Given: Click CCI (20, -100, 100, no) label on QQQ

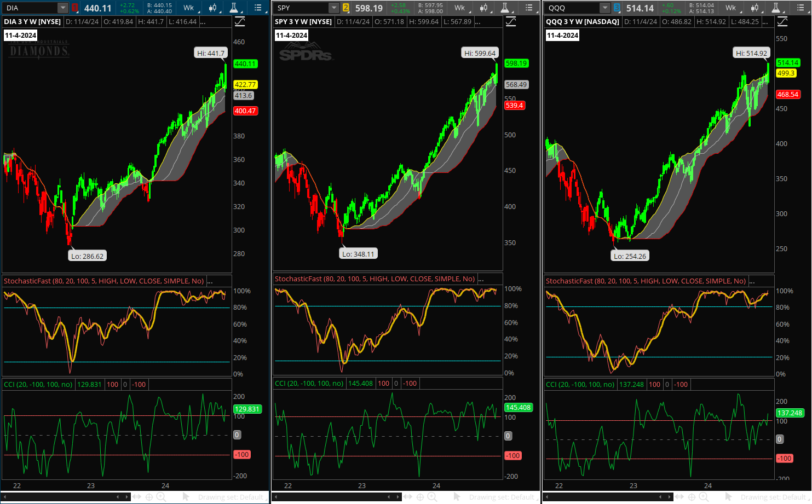Looking at the screenshot, I should pos(580,384).
